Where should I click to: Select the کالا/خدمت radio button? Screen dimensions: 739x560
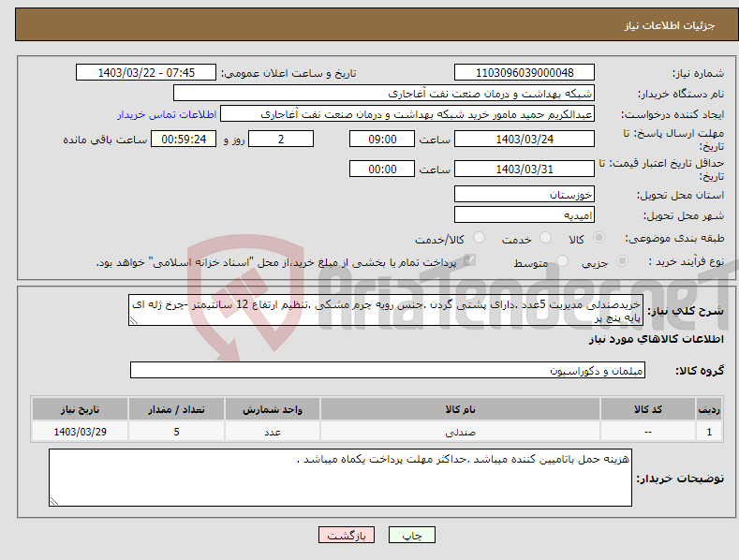pos(479,238)
